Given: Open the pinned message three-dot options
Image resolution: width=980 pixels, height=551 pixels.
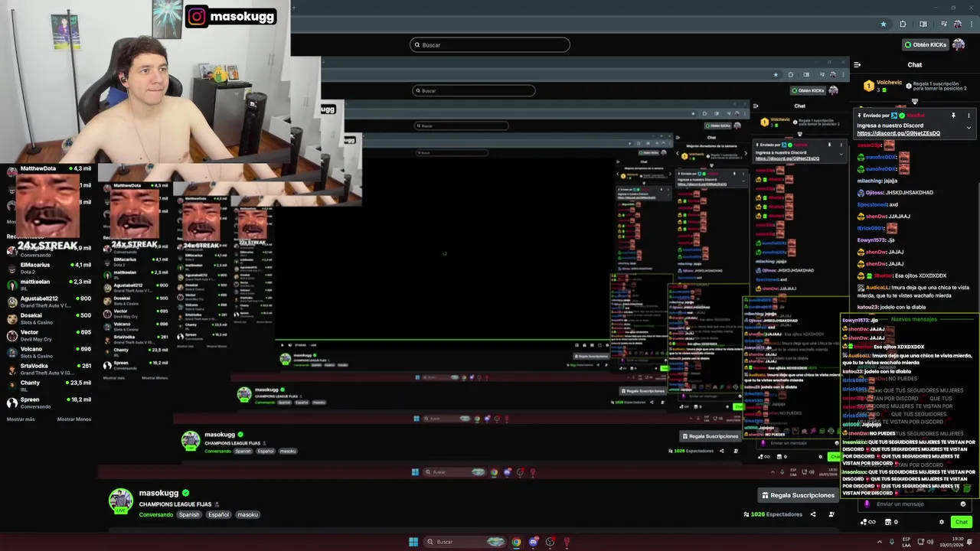Looking at the screenshot, I should click(x=969, y=116).
